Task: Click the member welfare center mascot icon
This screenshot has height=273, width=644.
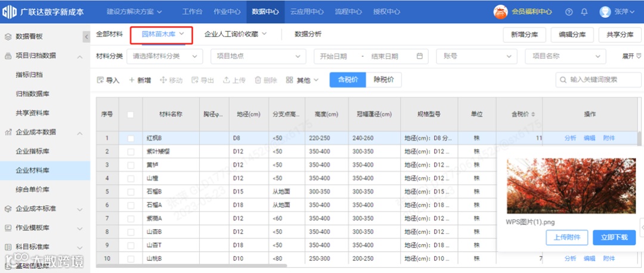Action: 500,12
